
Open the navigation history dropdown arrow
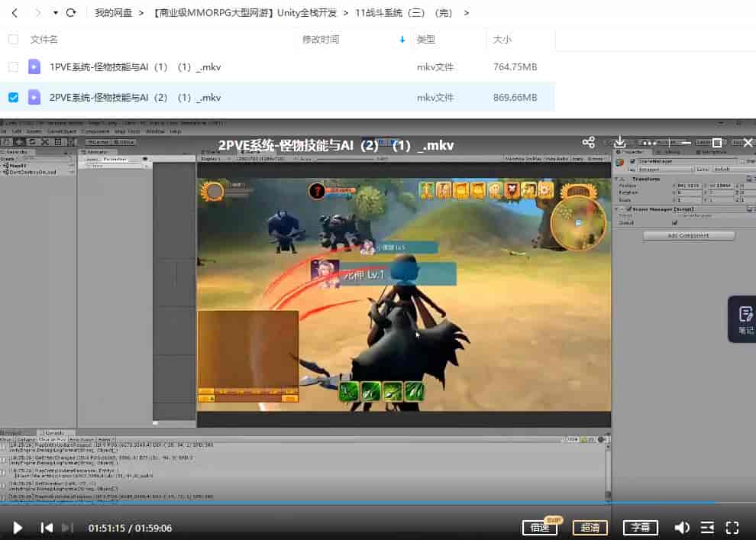(55, 13)
